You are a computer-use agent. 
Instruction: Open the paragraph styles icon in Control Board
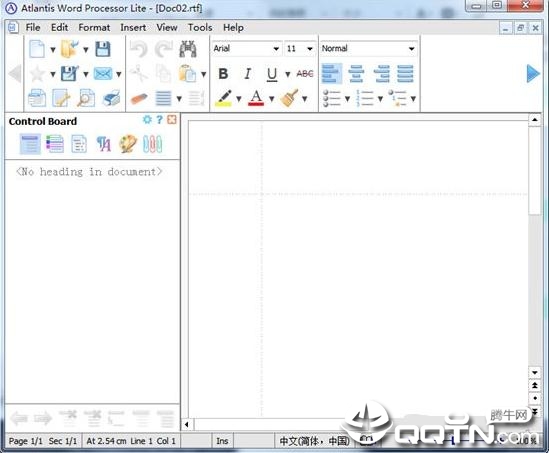[x=104, y=144]
